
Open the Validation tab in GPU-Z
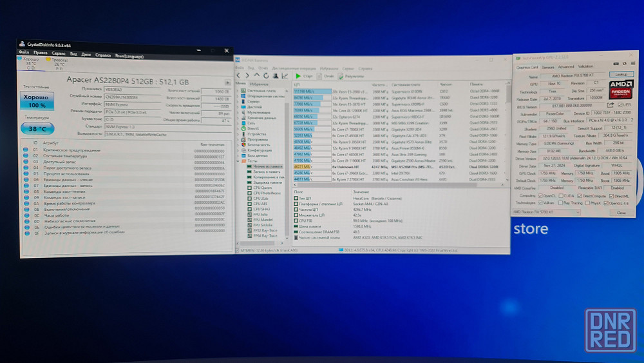pos(585,66)
